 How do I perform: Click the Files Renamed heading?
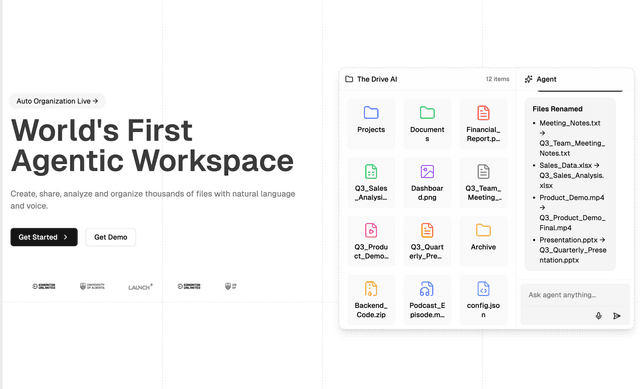tap(557, 109)
